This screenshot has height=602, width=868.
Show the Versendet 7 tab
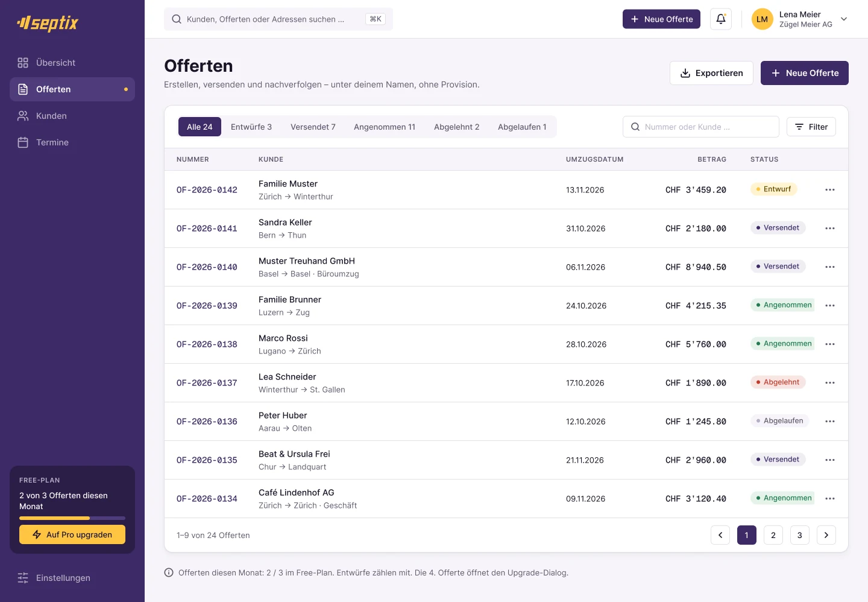coord(313,127)
